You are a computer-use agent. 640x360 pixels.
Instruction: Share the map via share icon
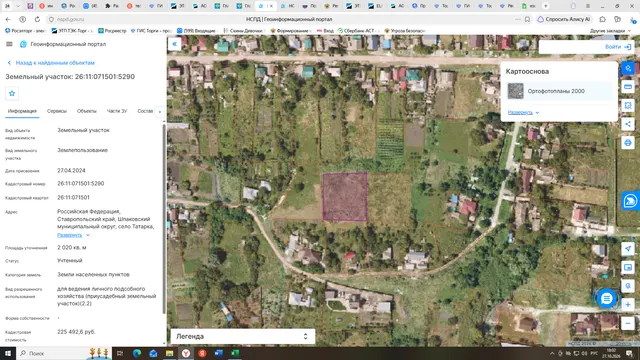[x=628, y=124]
